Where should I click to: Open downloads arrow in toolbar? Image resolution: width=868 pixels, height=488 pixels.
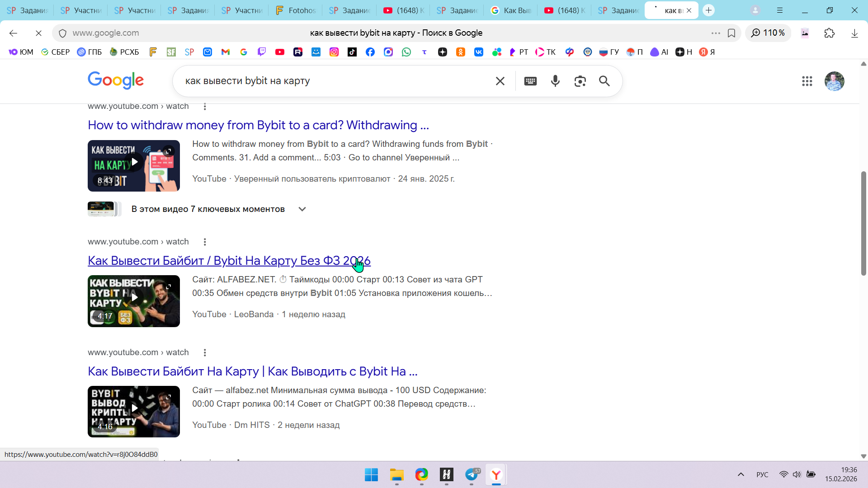click(x=854, y=33)
